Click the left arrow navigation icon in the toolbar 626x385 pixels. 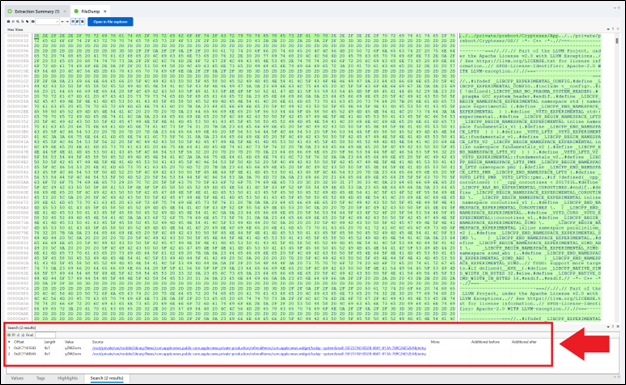tap(62, 22)
